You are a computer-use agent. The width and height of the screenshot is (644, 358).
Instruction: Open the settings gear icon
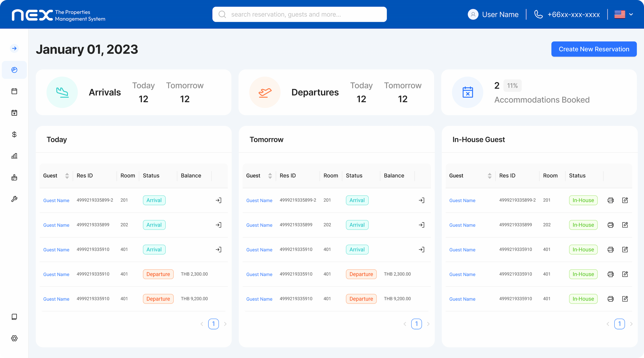pyautogui.click(x=14, y=338)
